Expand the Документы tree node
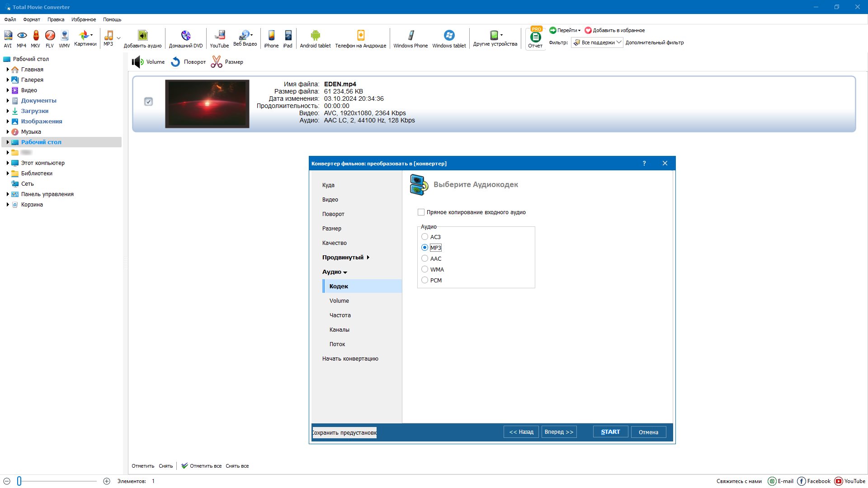This screenshot has width=868, height=488. click(8, 101)
